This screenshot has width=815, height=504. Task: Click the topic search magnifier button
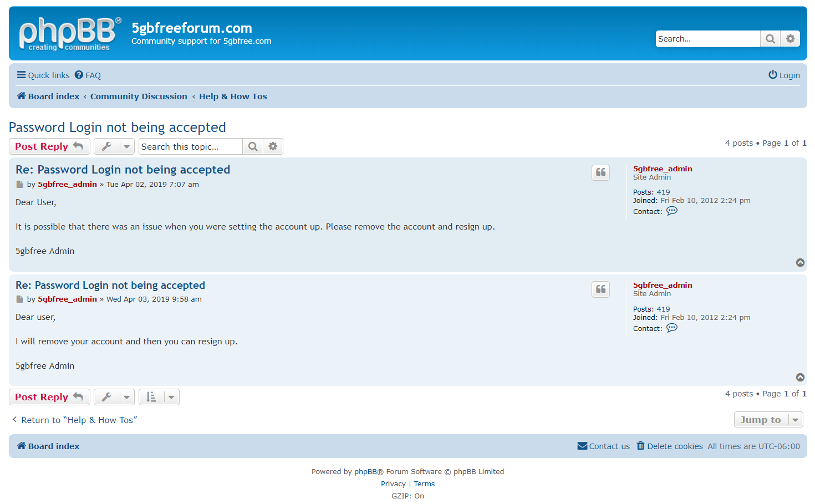(x=253, y=146)
